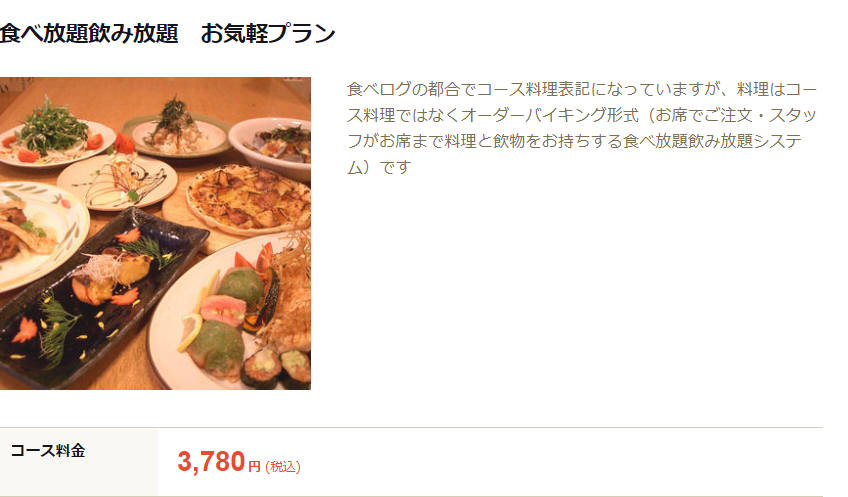
Task: Click the オーダーバイキング形式 text in description
Action: click(549, 115)
